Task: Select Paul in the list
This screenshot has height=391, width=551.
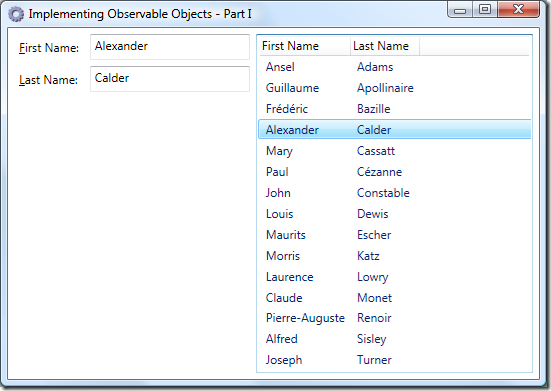Action: (277, 172)
